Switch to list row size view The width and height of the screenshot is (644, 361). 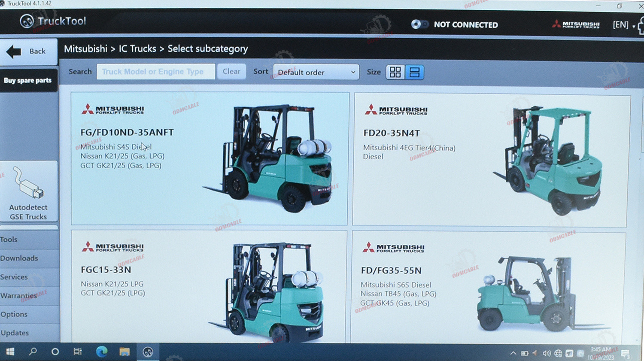pyautogui.click(x=414, y=72)
